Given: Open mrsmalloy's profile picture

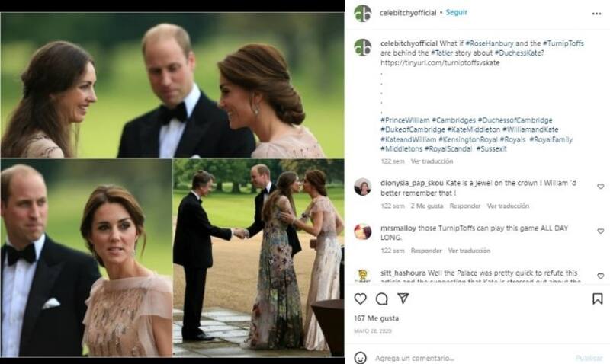Looking at the screenshot, I should tap(363, 231).
